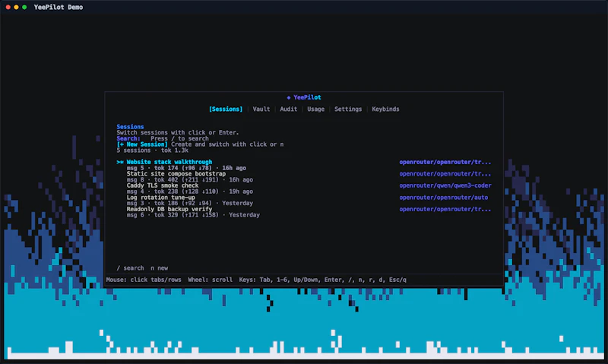Click 'msg 5 · tok 174' stats line

(x=186, y=168)
